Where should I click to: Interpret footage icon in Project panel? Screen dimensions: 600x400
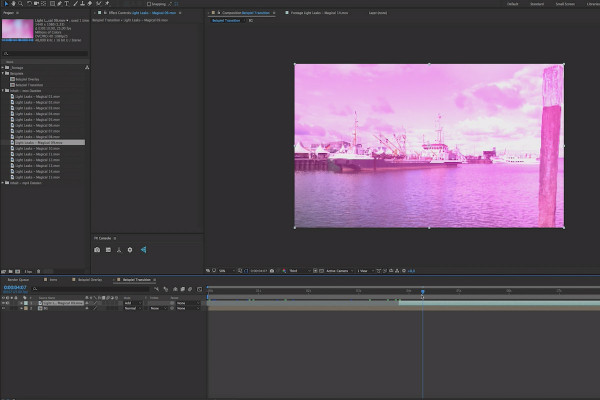(4, 271)
